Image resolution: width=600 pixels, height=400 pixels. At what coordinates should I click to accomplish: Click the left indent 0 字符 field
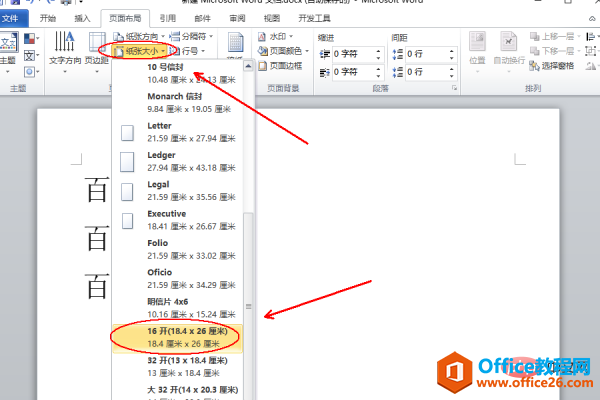(353, 54)
